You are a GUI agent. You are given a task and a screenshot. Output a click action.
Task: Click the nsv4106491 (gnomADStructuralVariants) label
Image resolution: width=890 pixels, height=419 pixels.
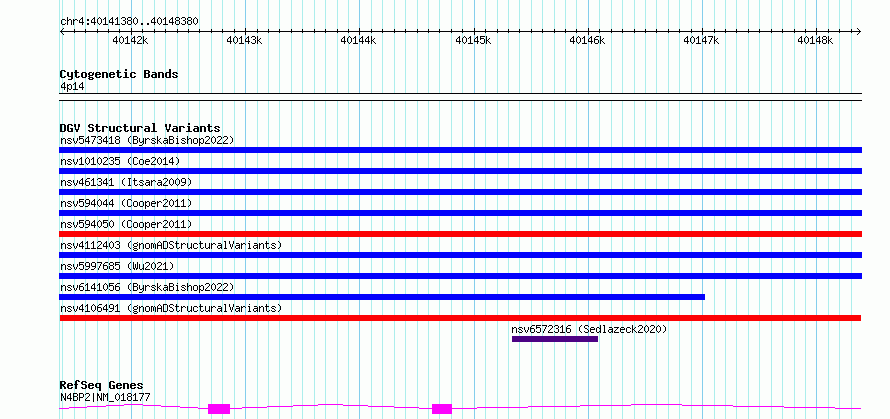(x=171, y=308)
